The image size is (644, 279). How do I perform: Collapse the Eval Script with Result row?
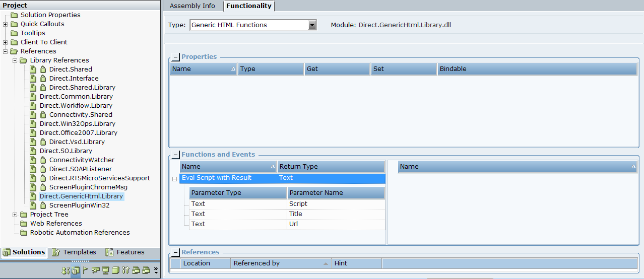174,178
